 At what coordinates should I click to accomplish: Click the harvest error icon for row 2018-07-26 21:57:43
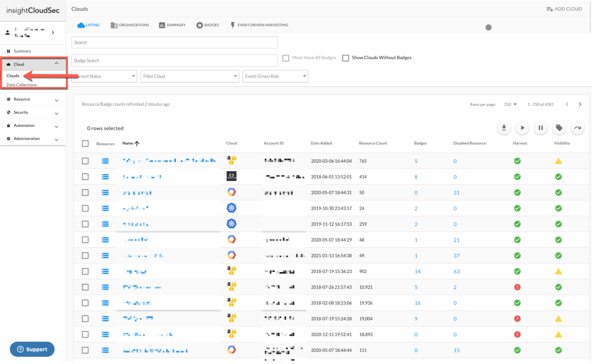517,287
